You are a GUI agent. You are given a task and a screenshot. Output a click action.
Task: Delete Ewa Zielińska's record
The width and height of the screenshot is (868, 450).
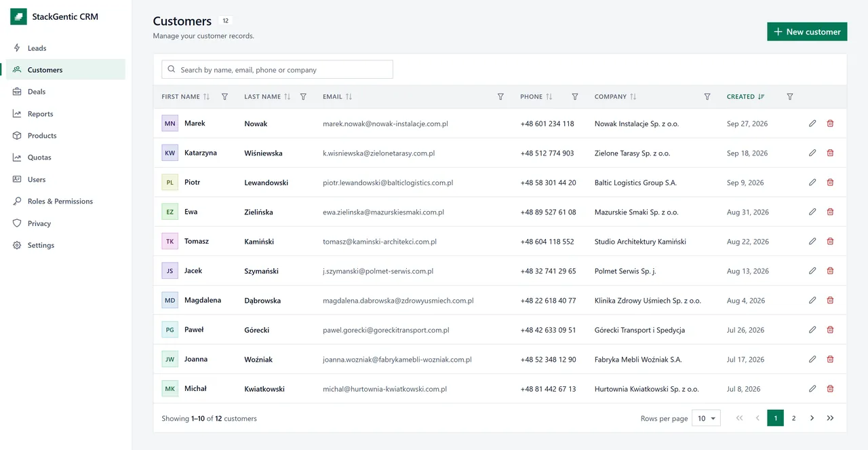830,212
